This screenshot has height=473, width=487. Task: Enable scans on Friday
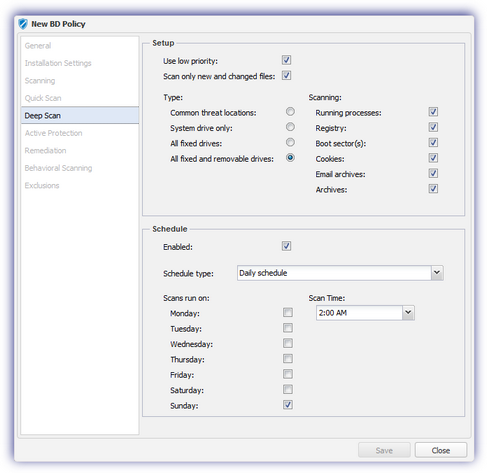coord(288,374)
